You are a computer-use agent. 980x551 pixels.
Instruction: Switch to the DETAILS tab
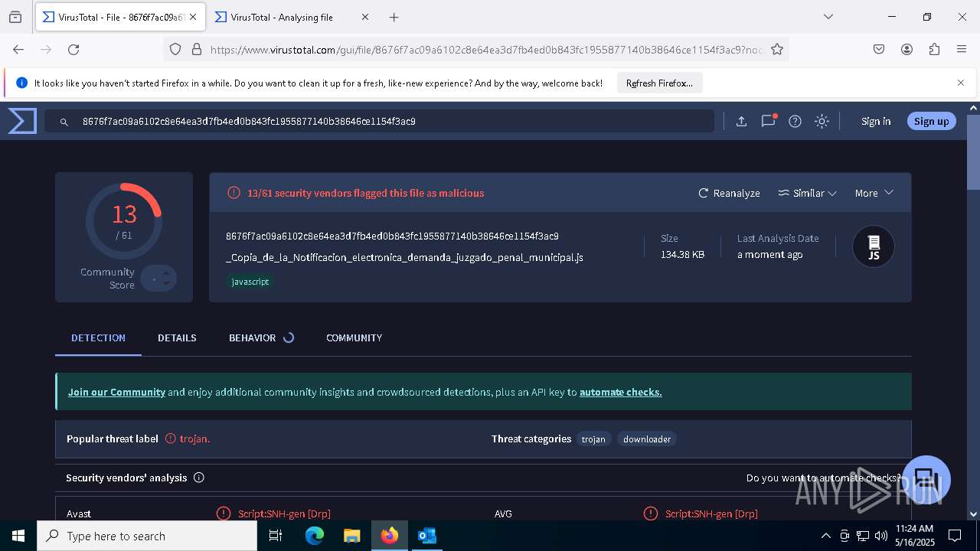[177, 337]
